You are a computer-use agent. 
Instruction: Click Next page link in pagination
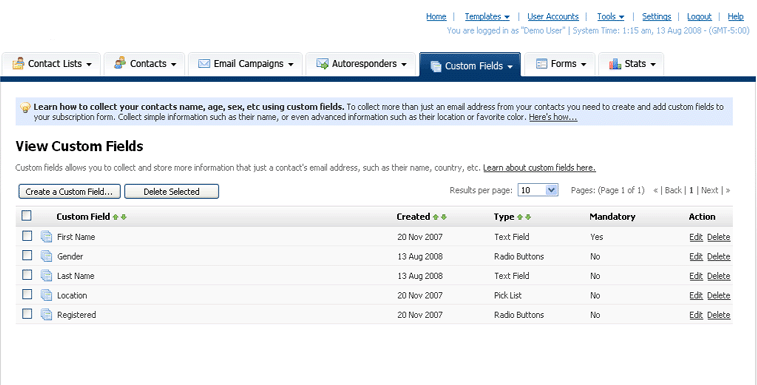[x=710, y=190]
